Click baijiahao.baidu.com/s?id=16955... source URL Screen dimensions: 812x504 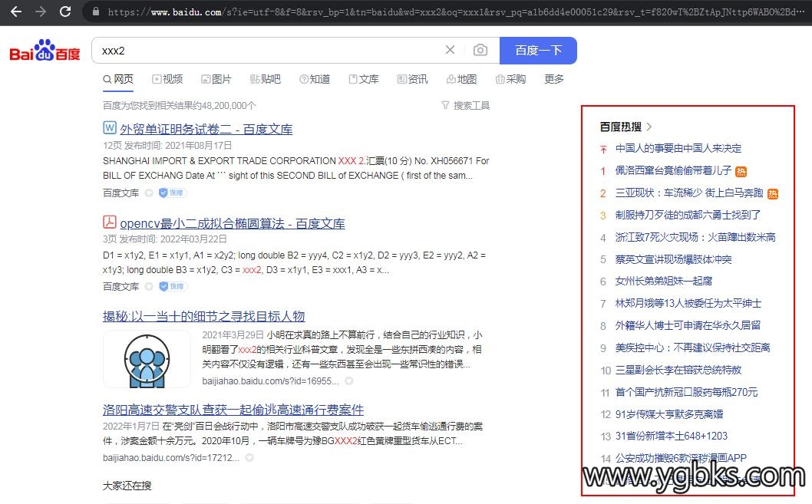click(270, 380)
